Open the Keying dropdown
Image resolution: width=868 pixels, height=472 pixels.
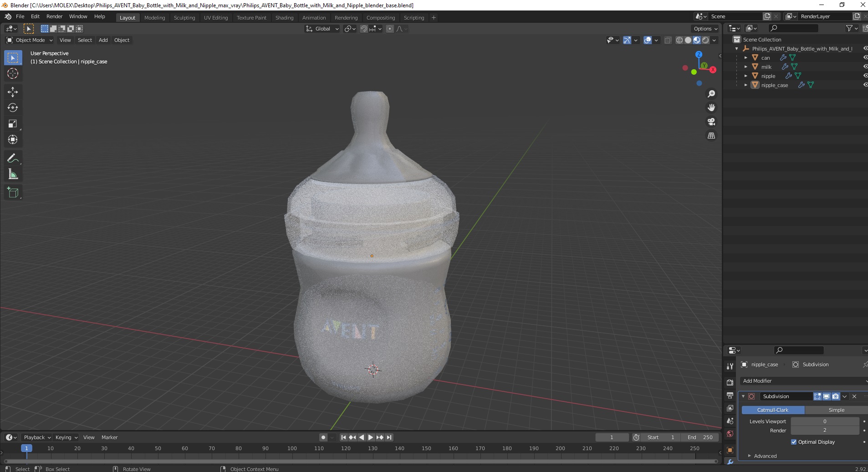[66, 437]
